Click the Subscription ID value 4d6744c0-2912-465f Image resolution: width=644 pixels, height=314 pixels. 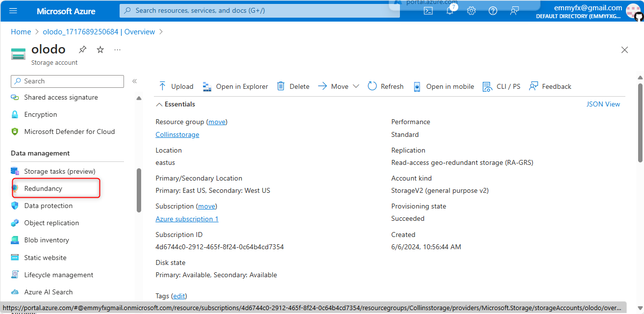[x=220, y=247]
